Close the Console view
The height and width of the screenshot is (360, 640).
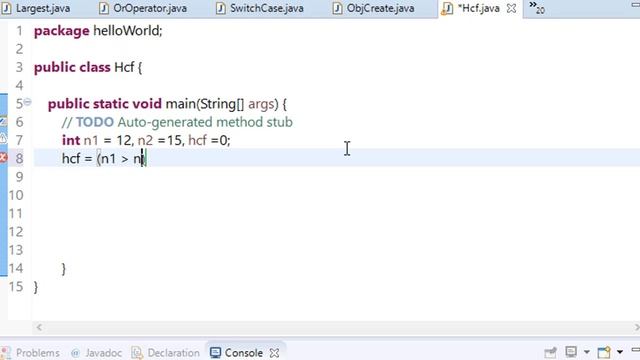pyautogui.click(x=274, y=353)
